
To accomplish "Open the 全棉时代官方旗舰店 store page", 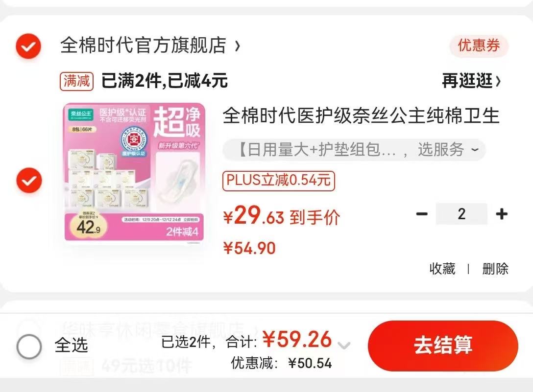I will [144, 45].
